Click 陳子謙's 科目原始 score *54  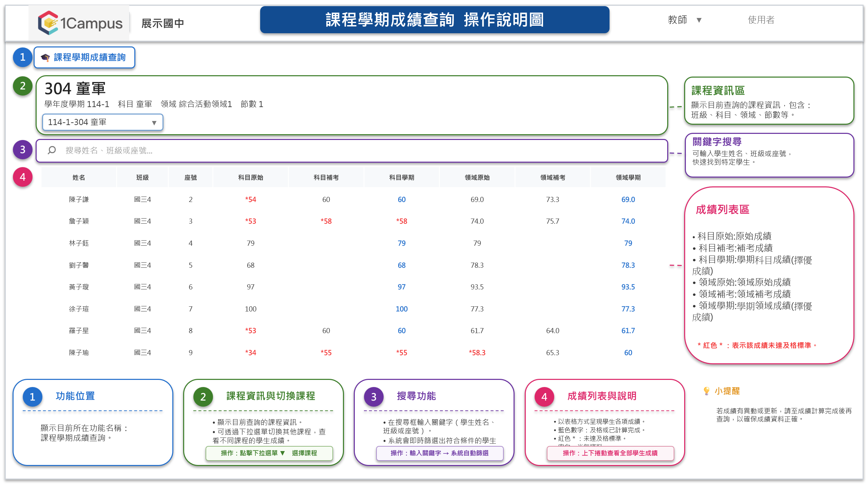251,199
